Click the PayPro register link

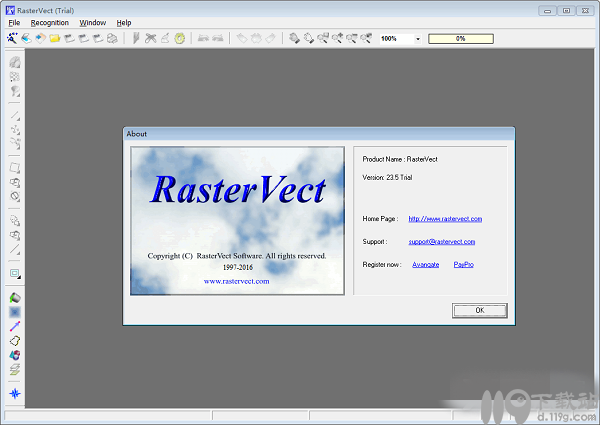463,265
